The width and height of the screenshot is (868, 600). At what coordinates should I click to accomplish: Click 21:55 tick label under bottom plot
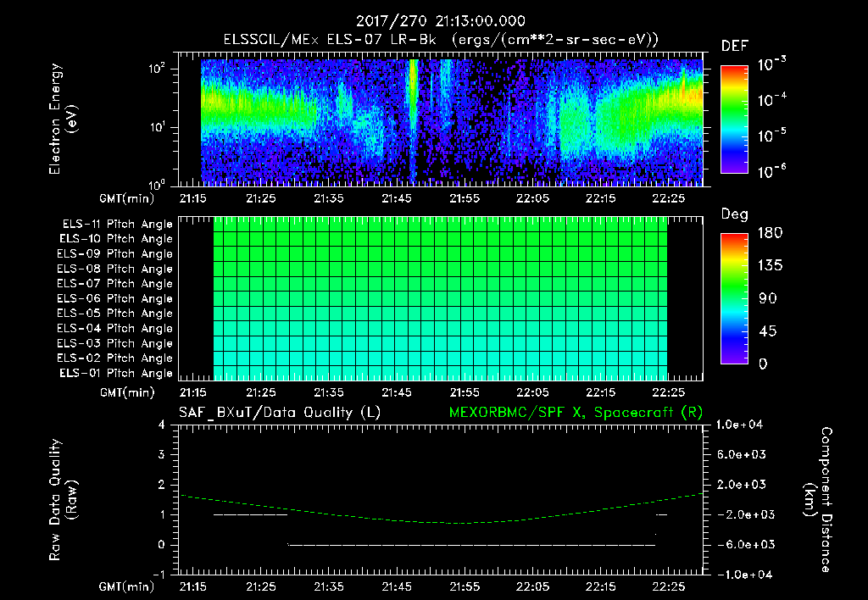pos(465,586)
